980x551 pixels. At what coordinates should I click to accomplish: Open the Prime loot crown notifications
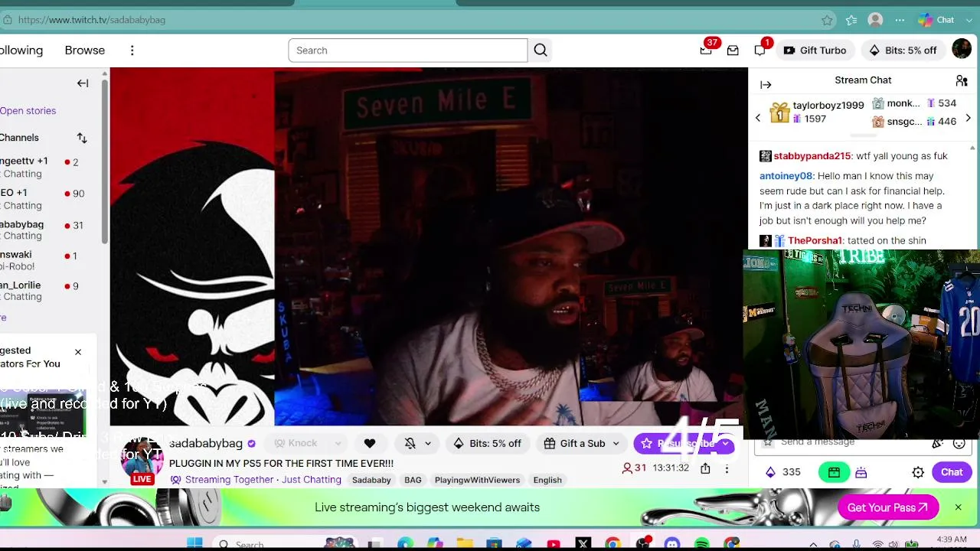(x=706, y=51)
